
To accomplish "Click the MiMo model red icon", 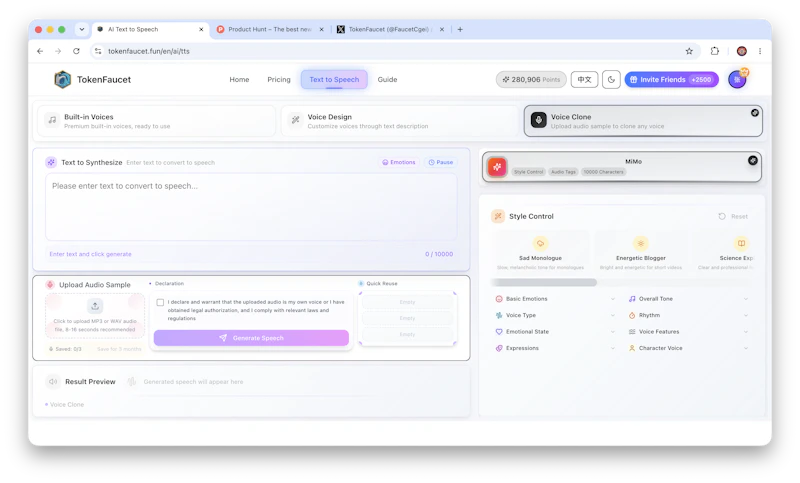I will pyautogui.click(x=497, y=167).
